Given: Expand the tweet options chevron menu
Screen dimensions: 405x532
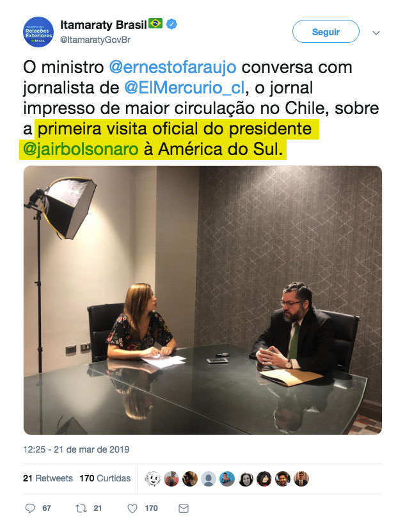Looking at the screenshot, I should (376, 33).
